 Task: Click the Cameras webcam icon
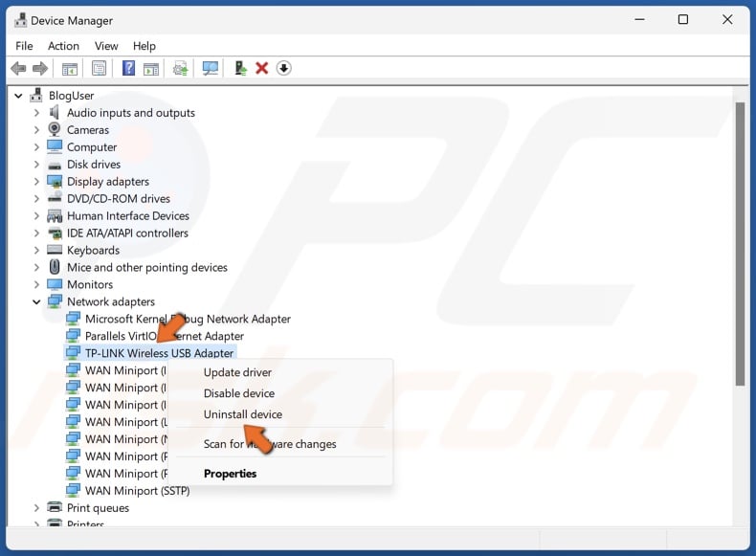(x=55, y=129)
